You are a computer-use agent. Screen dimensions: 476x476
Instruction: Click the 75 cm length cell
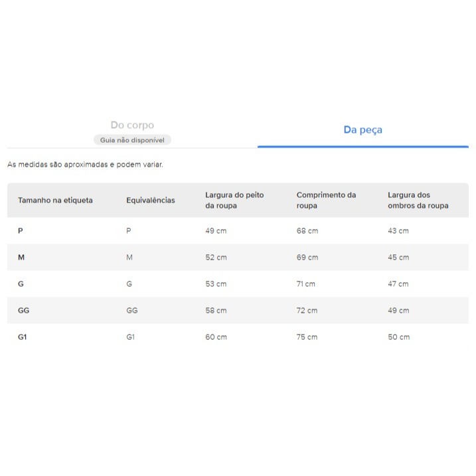pos(307,337)
